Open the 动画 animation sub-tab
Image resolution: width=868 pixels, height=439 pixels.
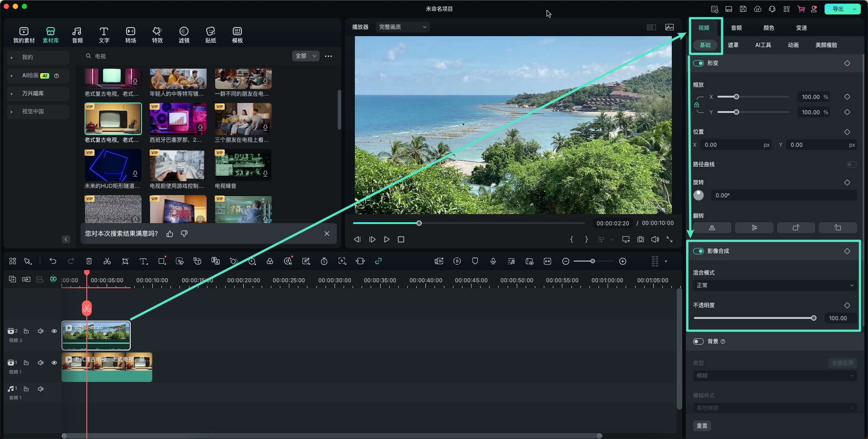click(793, 45)
